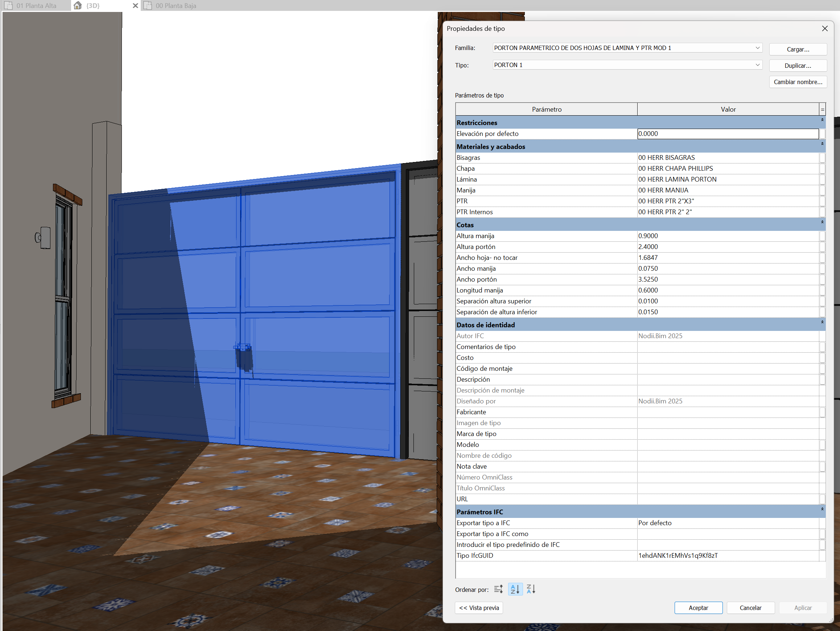Collapse the Cotas group
Viewport: 840px width, 631px height.
pos(822,222)
